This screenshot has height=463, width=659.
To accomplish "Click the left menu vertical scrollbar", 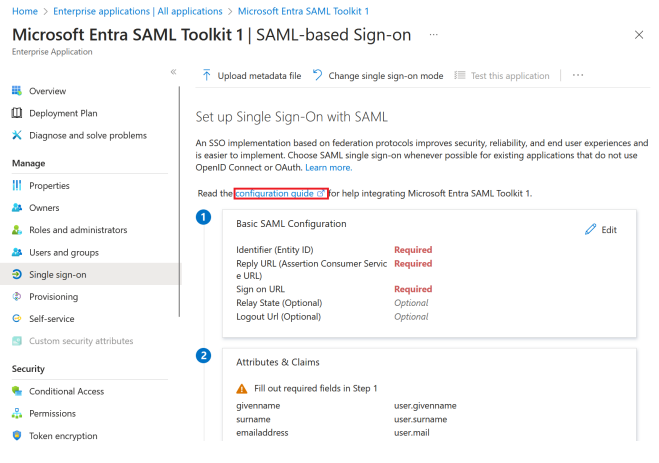I will coord(179,202).
